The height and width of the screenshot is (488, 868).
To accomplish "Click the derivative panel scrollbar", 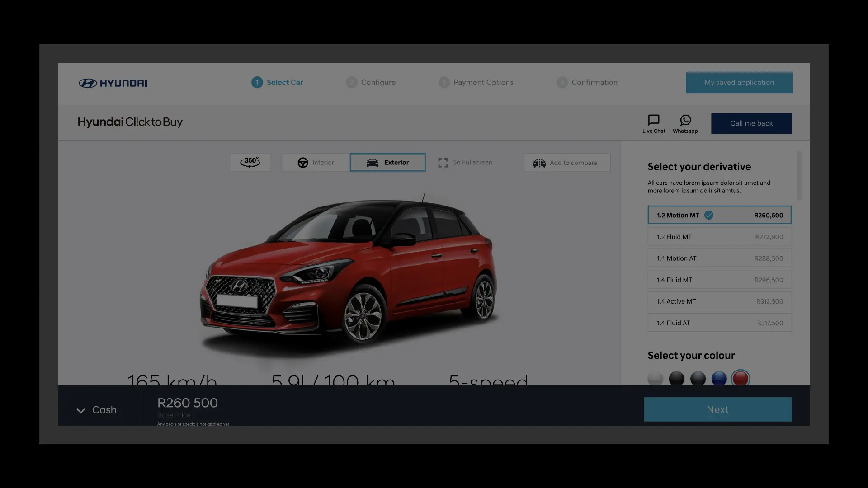I will (799, 176).
